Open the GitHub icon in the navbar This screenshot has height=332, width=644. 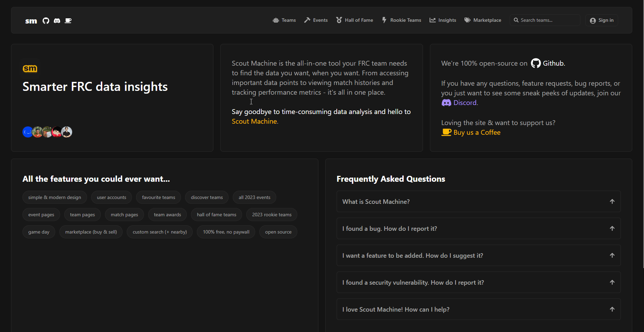(x=46, y=21)
